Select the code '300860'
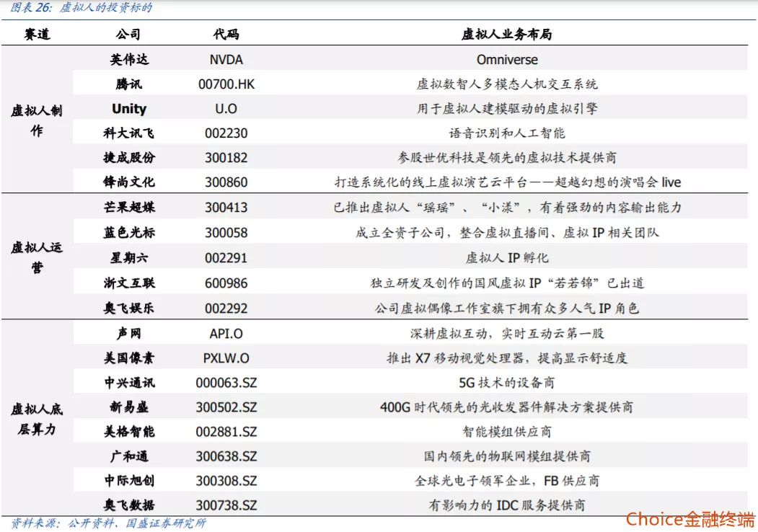Viewport: 758px width, 532px height. coord(226,182)
